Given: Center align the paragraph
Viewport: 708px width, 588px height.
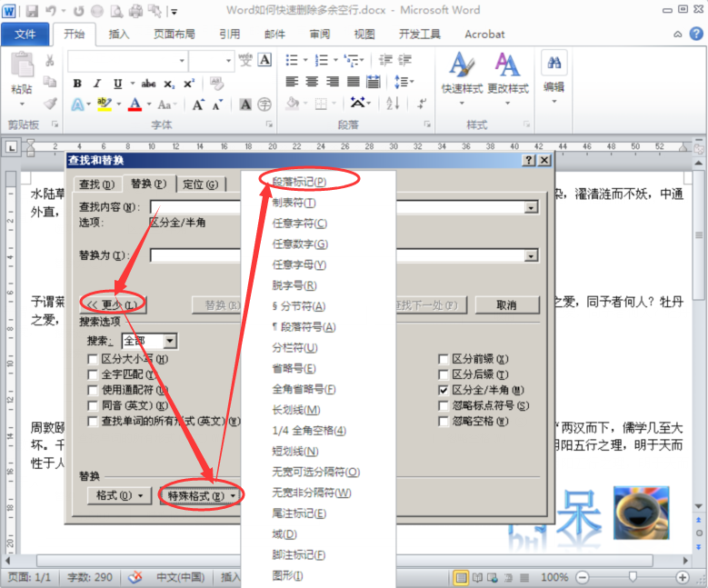Looking at the screenshot, I should tap(312, 82).
